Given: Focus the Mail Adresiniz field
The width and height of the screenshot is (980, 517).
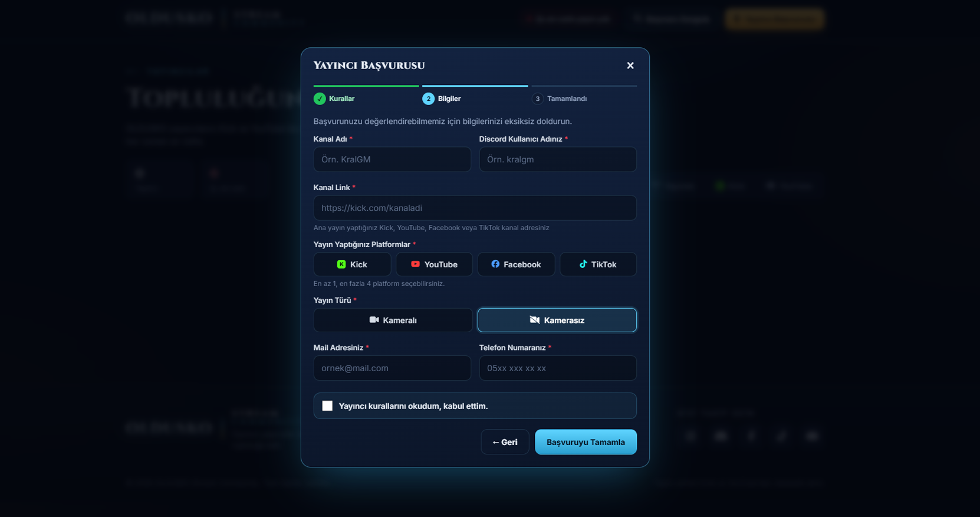Looking at the screenshot, I should point(392,368).
